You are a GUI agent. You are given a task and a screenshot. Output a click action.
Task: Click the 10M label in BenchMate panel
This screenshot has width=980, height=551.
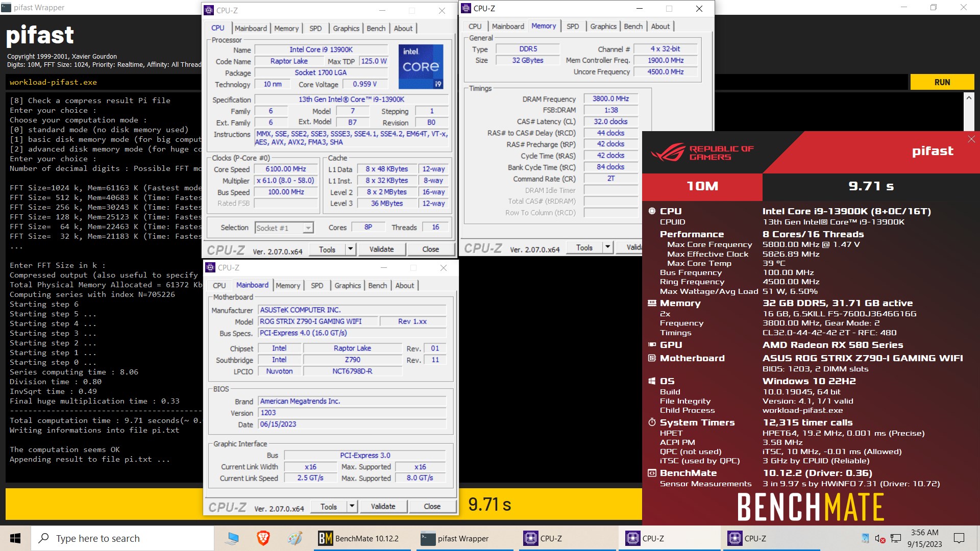click(x=702, y=186)
